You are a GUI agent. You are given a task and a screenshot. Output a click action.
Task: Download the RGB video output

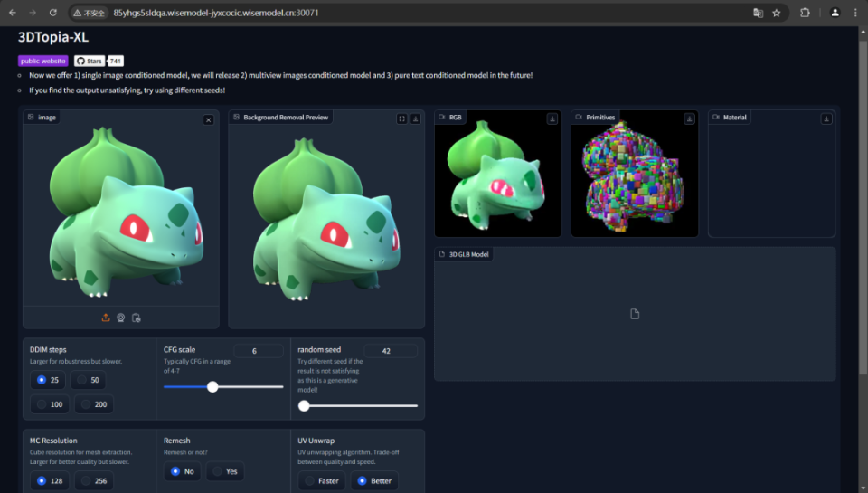click(x=552, y=119)
